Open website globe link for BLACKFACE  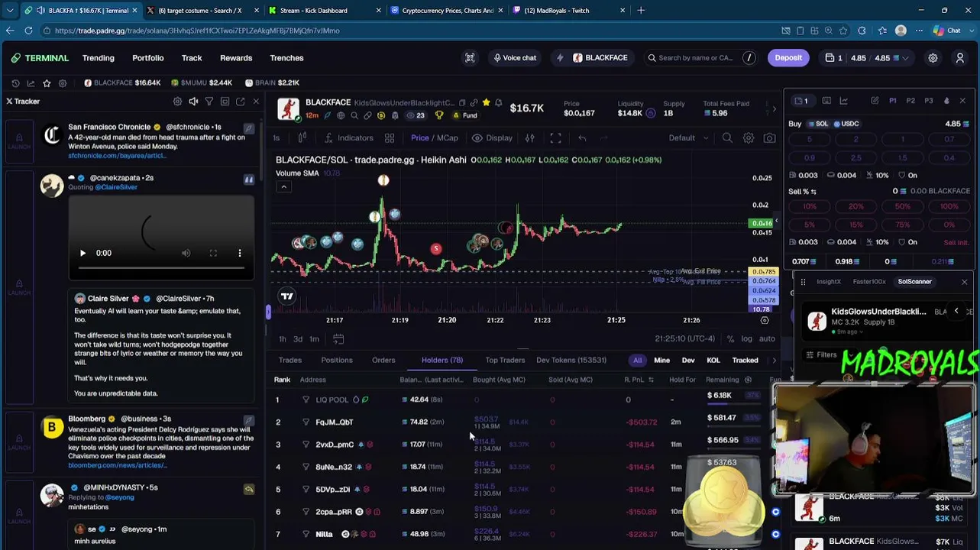(x=341, y=116)
